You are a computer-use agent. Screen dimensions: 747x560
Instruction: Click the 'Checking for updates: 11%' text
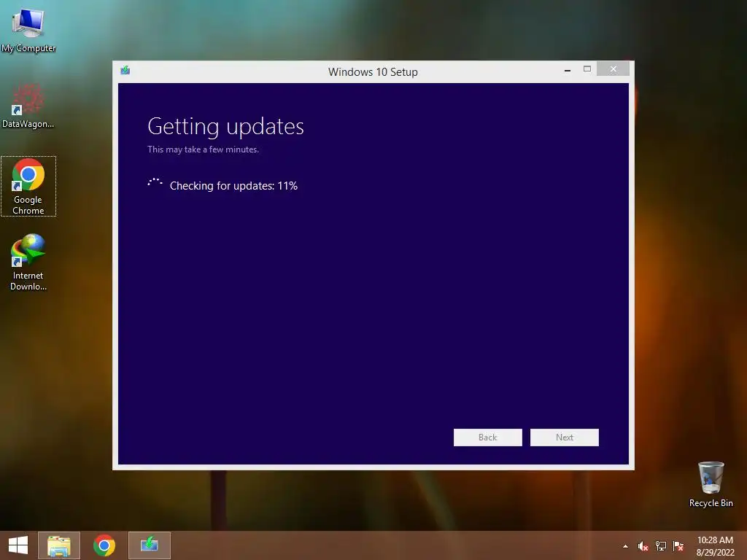pos(233,186)
